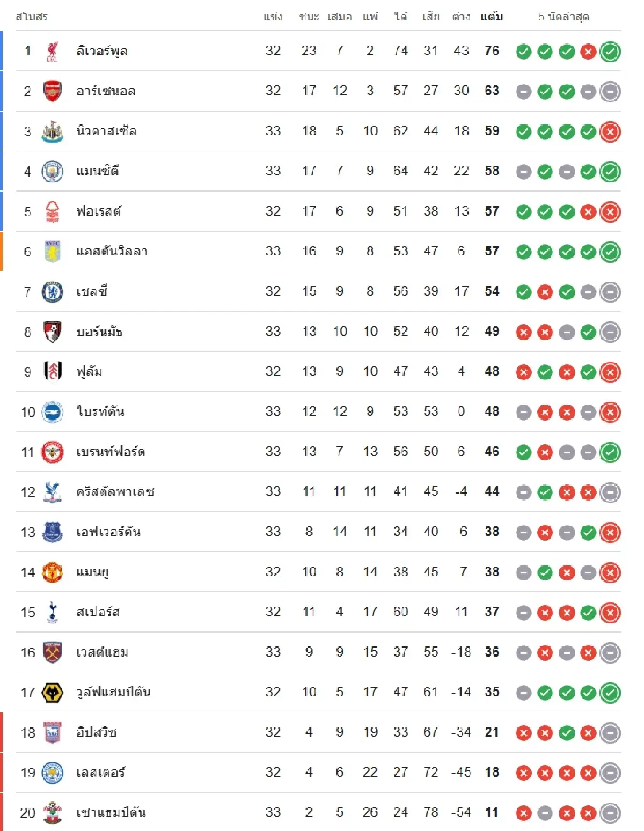This screenshot has width=644, height=831.
Task: Click Liverpool's latest green win indicator
Action: point(609,51)
